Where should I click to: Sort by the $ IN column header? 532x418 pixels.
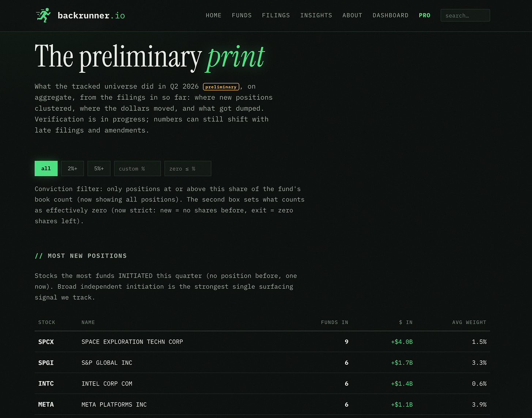(x=406, y=322)
